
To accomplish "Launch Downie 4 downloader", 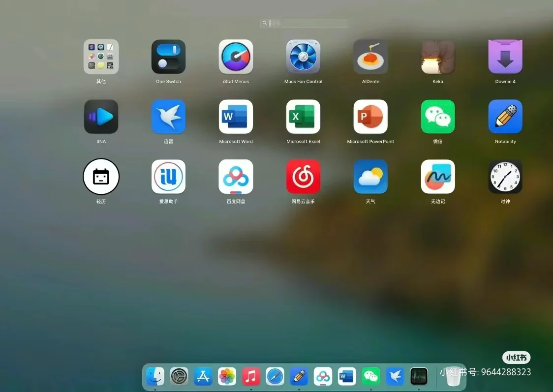I will click(505, 56).
